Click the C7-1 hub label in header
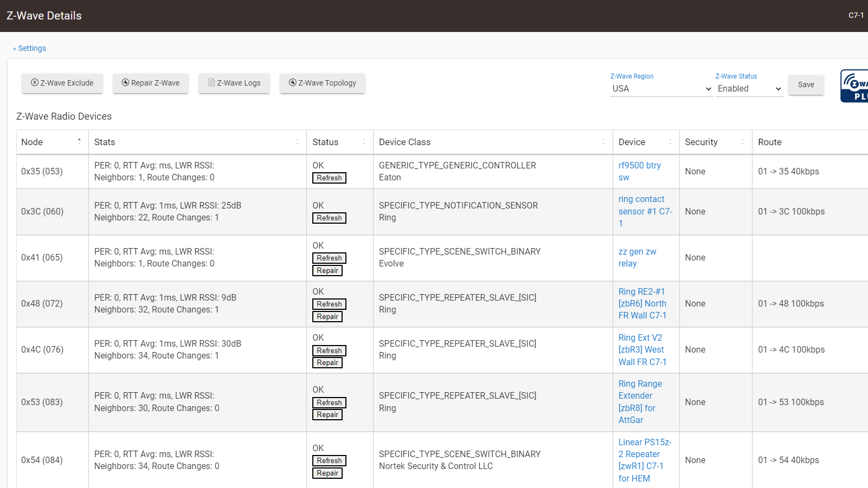The image size is (868, 488). point(855,15)
